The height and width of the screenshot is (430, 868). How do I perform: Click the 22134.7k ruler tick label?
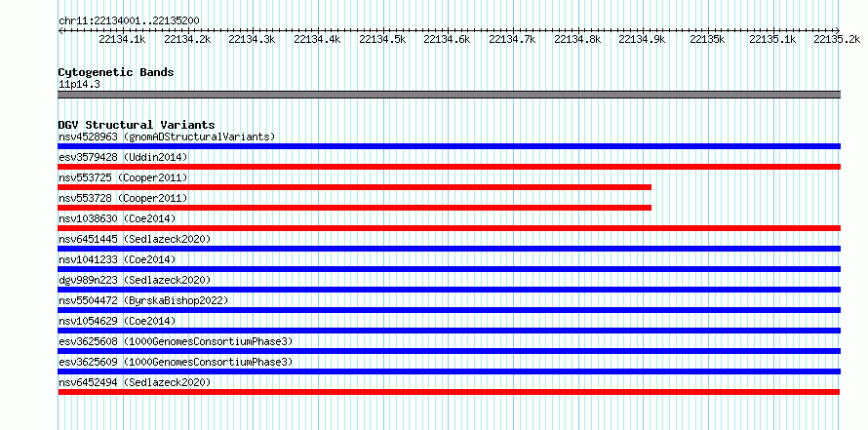[x=513, y=39]
